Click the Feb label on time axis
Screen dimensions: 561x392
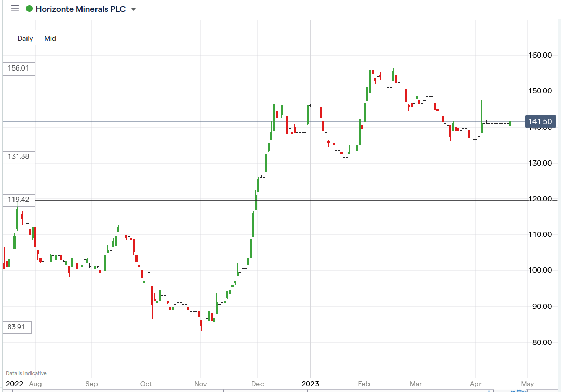(363, 384)
